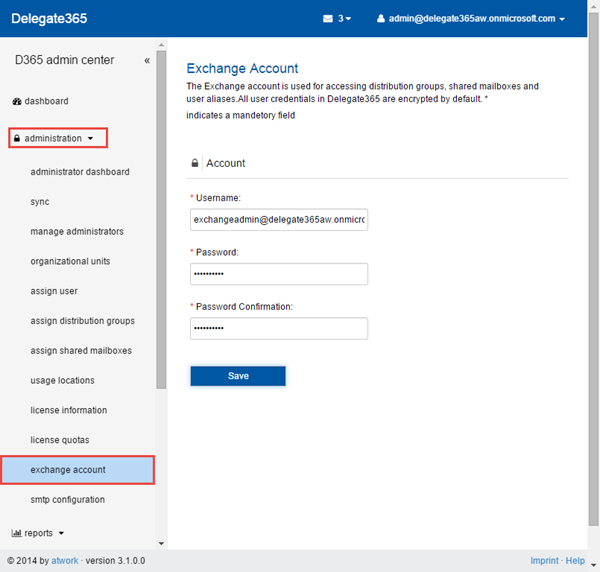Image resolution: width=600 pixels, height=572 pixels.
Task: Click the sidebar vertical scrollbar
Action: [161, 300]
